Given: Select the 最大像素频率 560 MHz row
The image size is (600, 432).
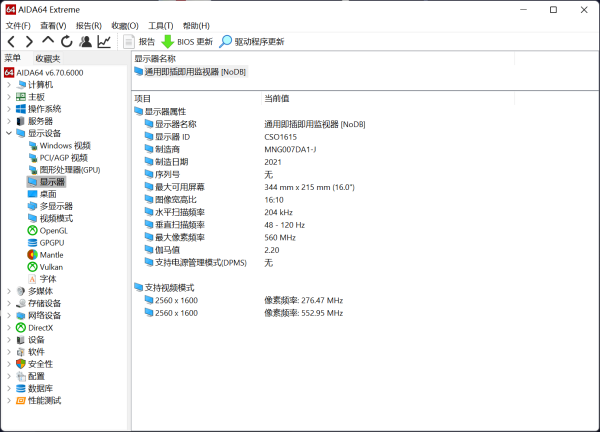Looking at the screenshot, I should pos(220,238).
